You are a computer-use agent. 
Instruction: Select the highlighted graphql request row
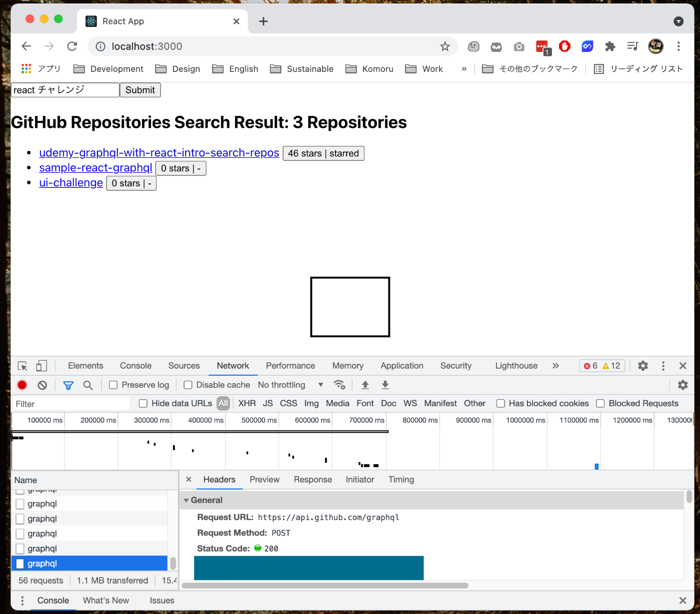[89, 564]
